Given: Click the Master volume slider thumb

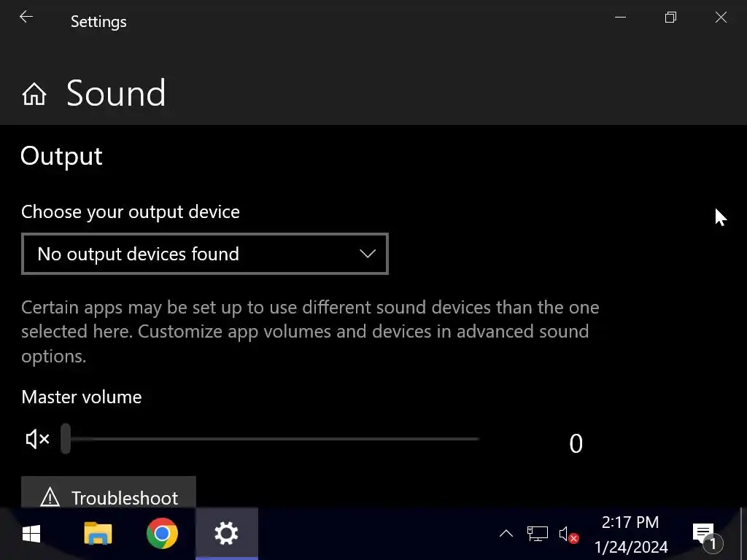Looking at the screenshot, I should point(66,438).
